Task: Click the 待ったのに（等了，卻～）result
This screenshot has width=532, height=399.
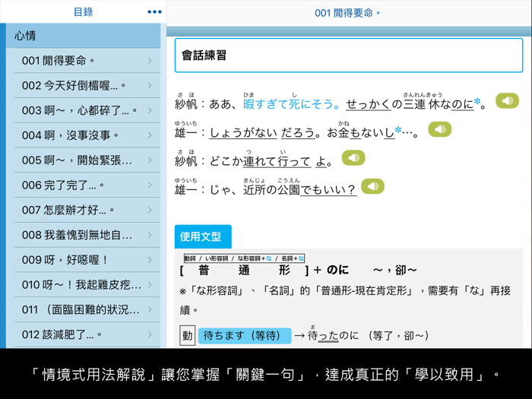Action: (368, 336)
